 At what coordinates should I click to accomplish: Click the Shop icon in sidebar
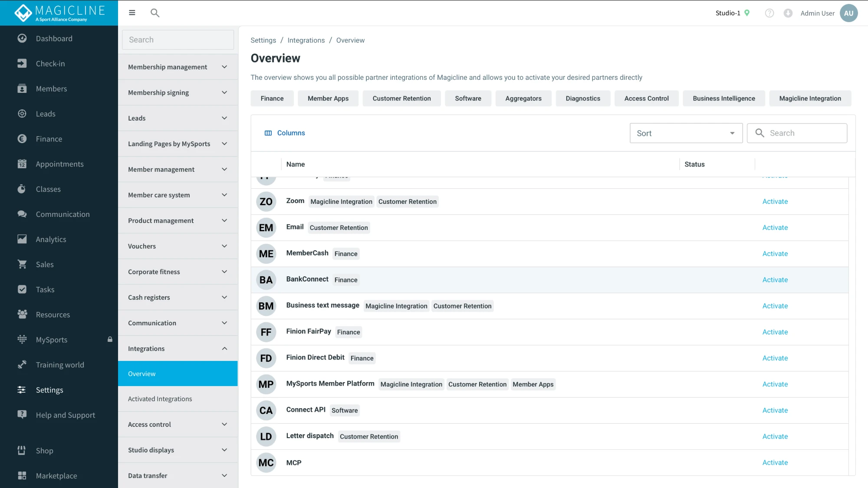click(x=22, y=450)
